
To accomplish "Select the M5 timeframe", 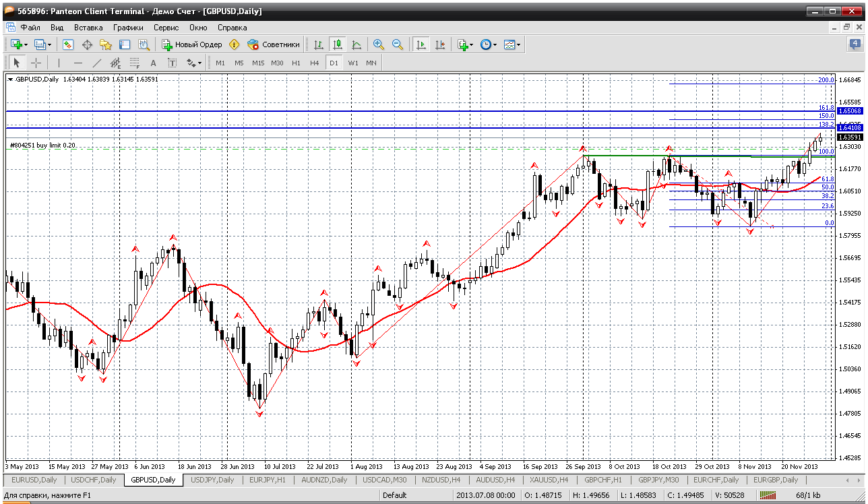I will (239, 63).
